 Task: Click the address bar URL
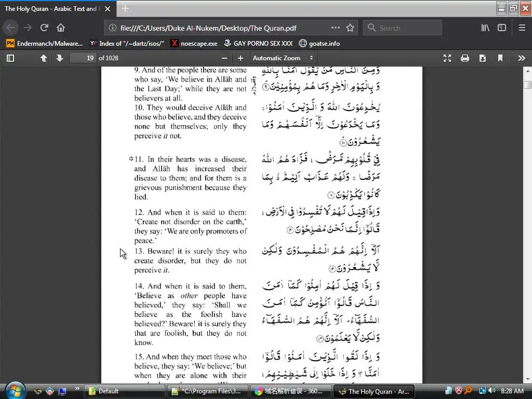(208, 28)
